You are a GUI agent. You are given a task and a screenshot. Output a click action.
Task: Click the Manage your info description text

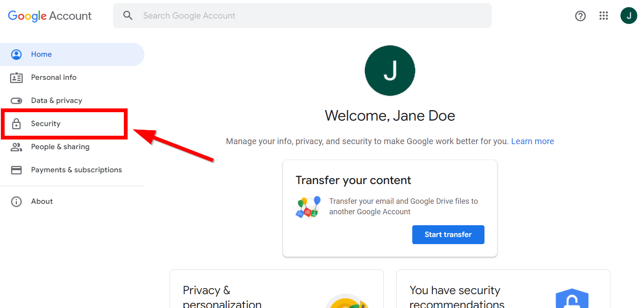point(367,141)
